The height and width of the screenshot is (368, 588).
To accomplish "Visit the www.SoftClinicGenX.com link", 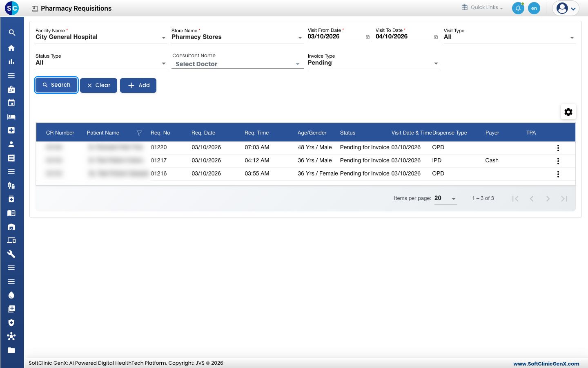I will click(x=546, y=364).
